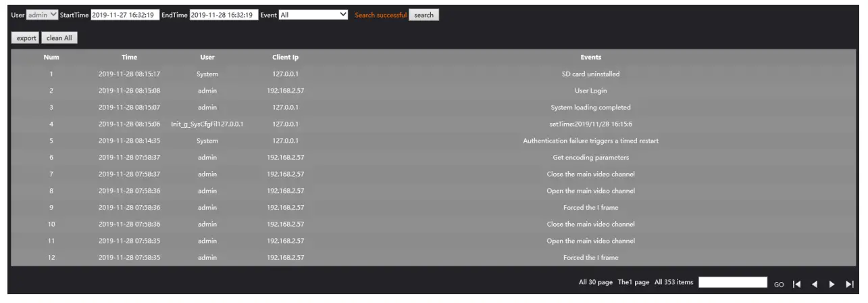This screenshot has width=868, height=303.
Task: Click 'Init_g_SysCfgFil127.0.0.1' user cell
Action: 207,124
